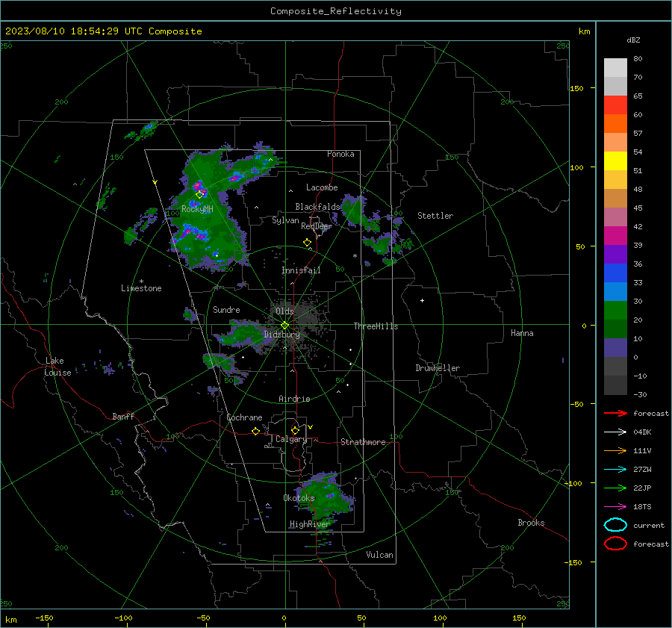Click the HighRiver city label
Viewport: 672px width, 628px height.
point(309,524)
